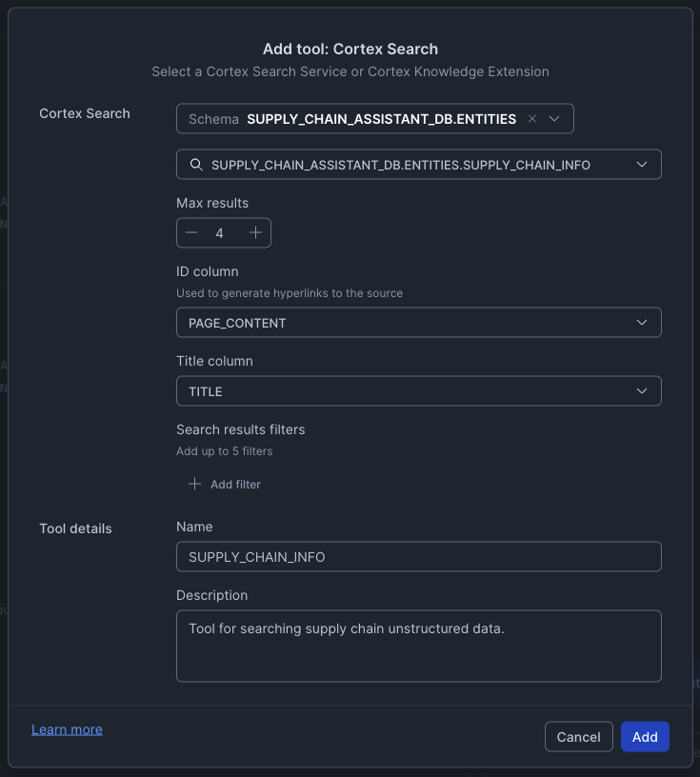
Task: Click the plus to increase max results
Action: tap(256, 232)
